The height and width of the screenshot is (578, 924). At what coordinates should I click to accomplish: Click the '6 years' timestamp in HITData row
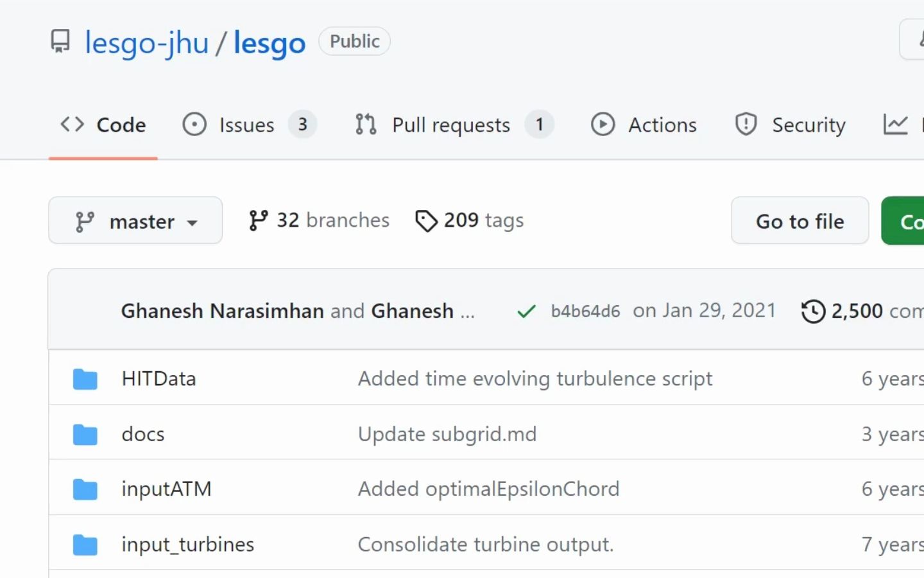point(893,378)
